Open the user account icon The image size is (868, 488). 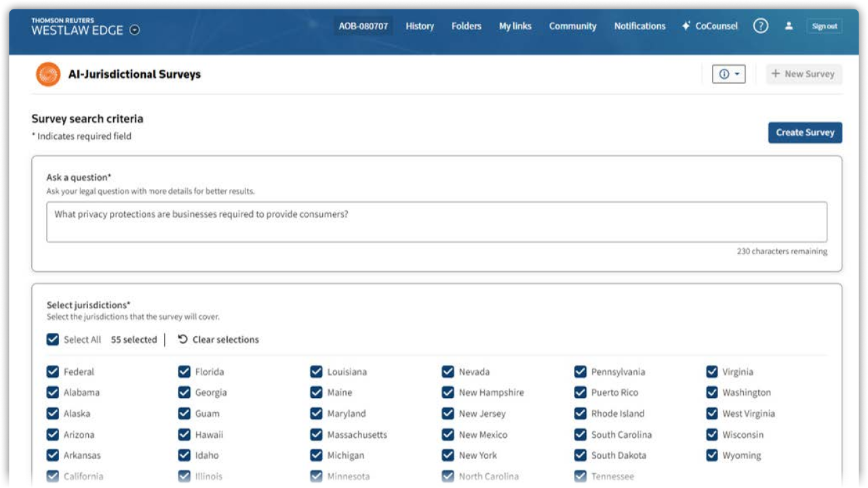(788, 26)
